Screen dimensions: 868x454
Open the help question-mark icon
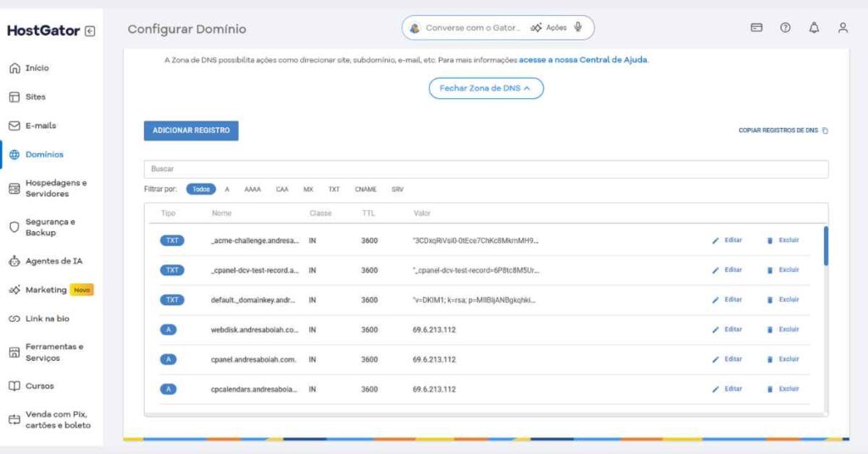tap(785, 28)
